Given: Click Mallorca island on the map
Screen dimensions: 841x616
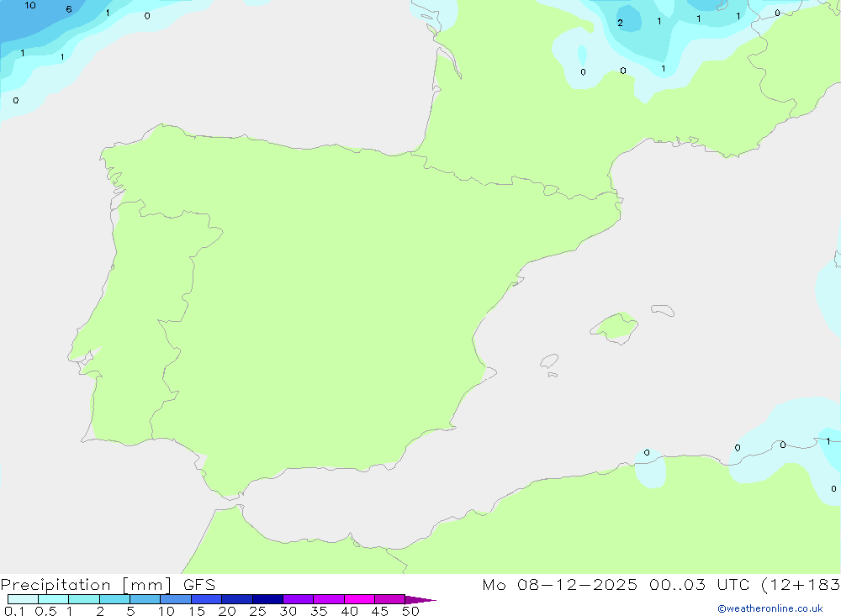Looking at the screenshot, I should tap(615, 327).
